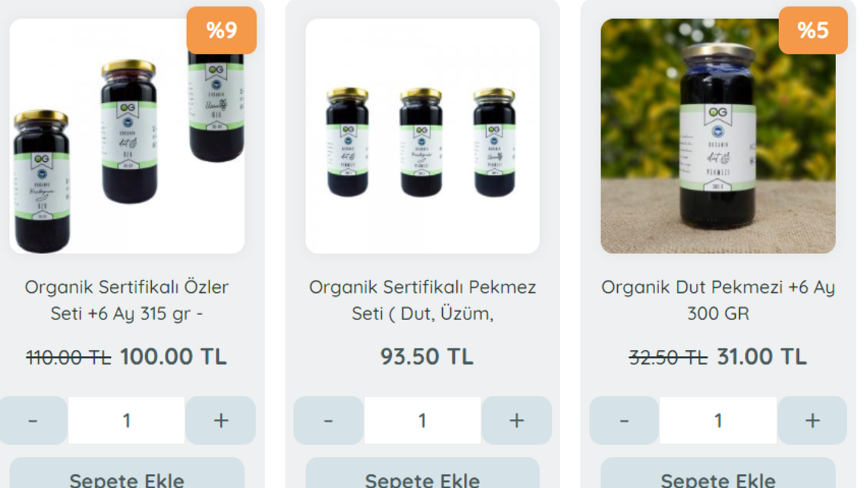Add Özler Seti to cart with Sepete Ekle
Viewport: 868px width, 488px height.
point(127,474)
